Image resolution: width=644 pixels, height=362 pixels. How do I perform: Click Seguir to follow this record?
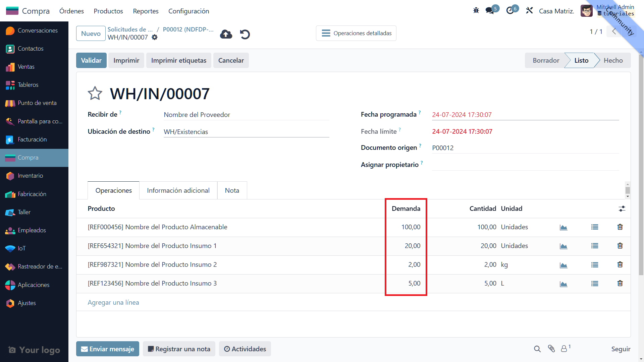[621, 349]
